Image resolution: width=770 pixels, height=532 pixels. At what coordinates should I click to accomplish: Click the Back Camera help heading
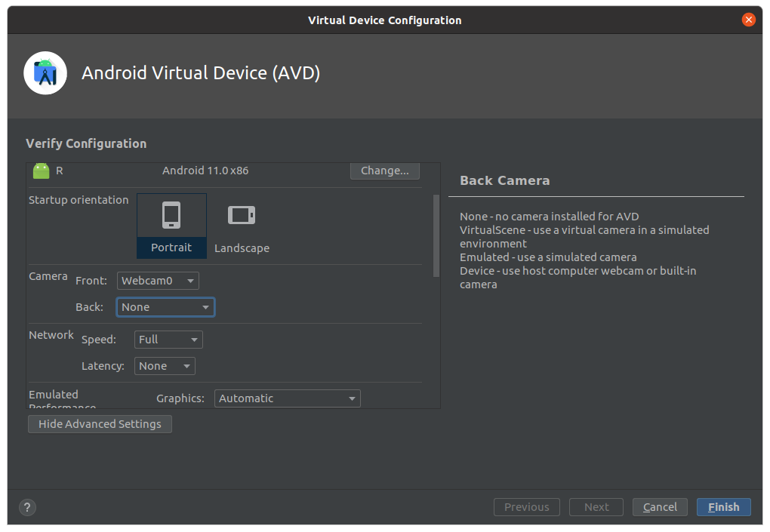point(505,180)
